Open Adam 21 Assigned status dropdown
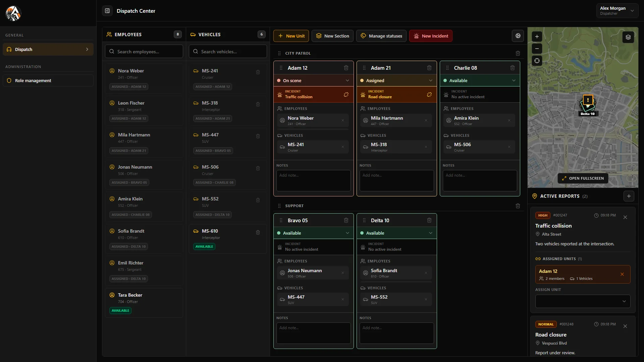The height and width of the screenshot is (362, 644). coord(397,80)
